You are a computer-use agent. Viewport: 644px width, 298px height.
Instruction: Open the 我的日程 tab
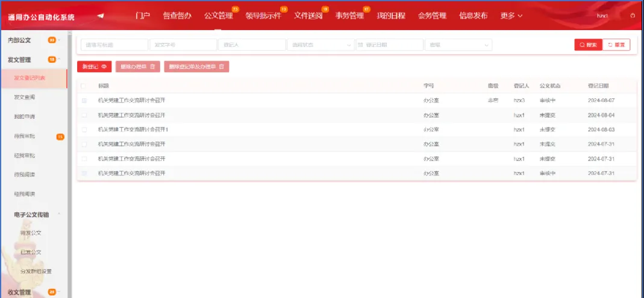(391, 16)
